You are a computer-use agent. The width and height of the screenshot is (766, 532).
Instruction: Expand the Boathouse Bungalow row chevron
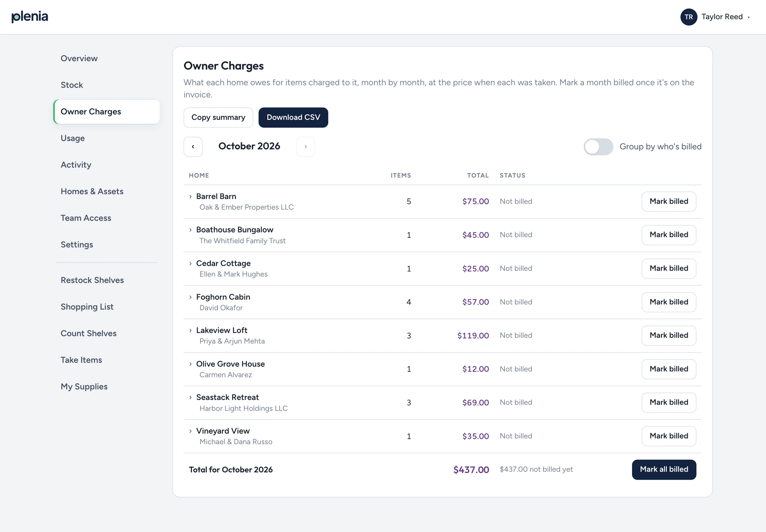point(190,230)
